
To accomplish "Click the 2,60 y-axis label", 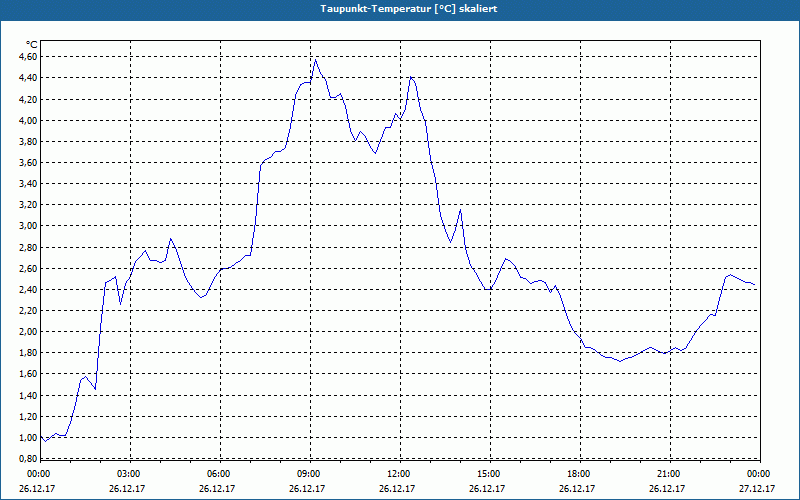I will coord(28,268).
